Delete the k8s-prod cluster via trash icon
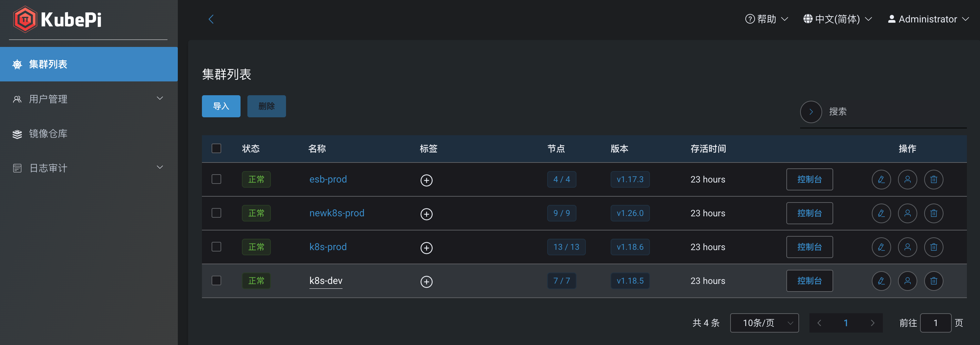 (x=933, y=247)
